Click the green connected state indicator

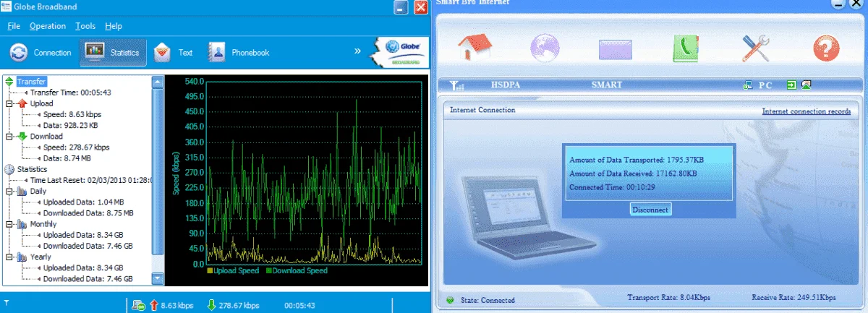[450, 300]
